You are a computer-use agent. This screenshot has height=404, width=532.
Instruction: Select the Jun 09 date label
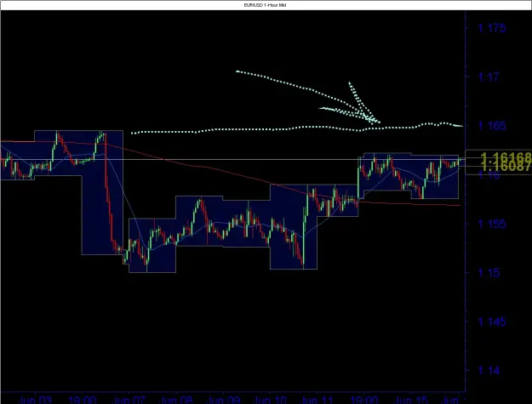(x=223, y=400)
